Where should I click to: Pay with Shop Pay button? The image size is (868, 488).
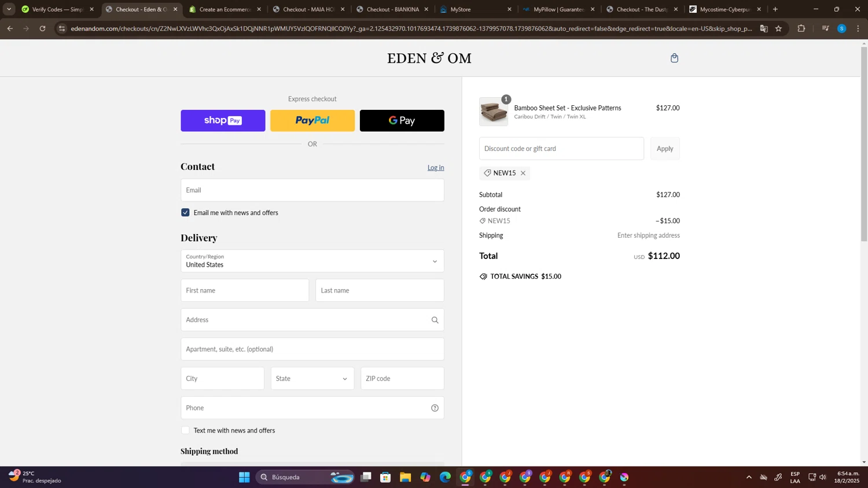click(x=223, y=120)
